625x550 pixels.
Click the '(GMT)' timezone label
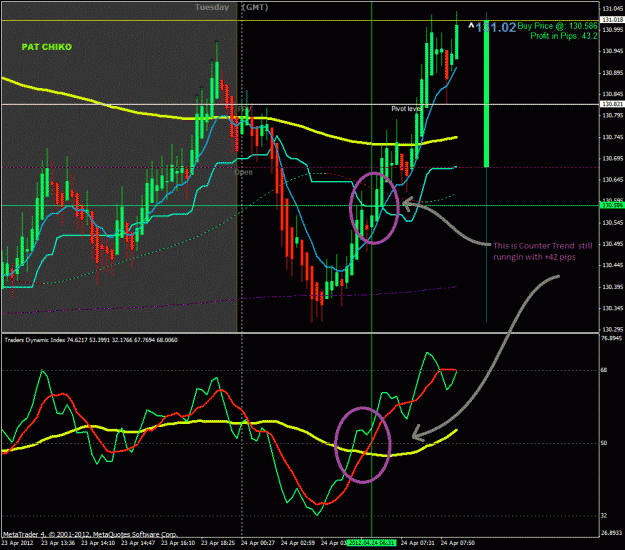coord(255,7)
